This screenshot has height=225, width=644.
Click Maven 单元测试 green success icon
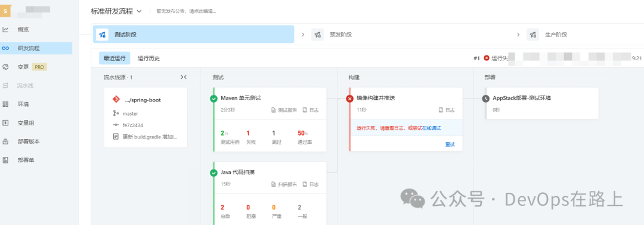coord(213,98)
